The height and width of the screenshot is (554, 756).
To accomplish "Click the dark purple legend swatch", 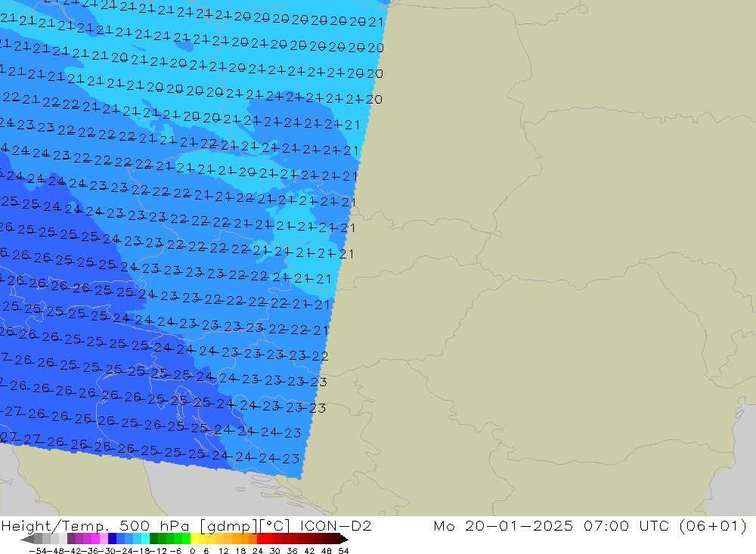I will click(x=71, y=539).
